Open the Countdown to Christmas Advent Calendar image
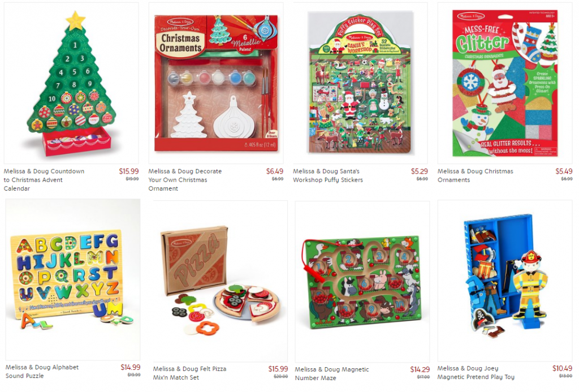The width and height of the screenshot is (579, 392). point(71,83)
